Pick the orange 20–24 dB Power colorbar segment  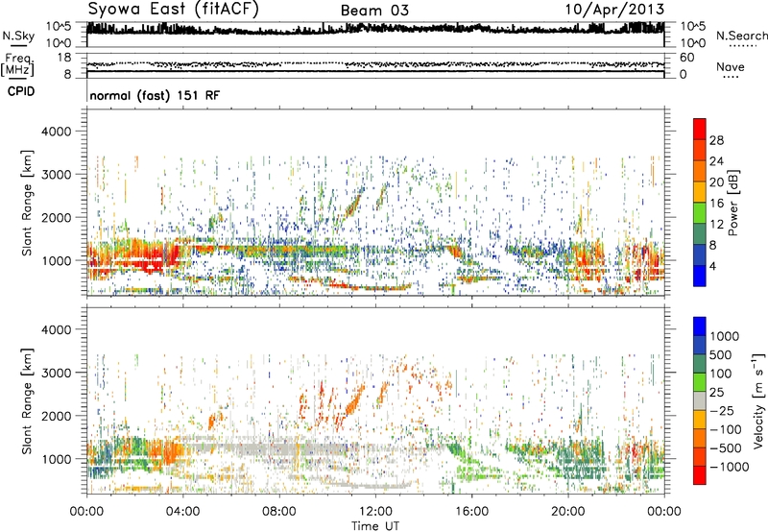pos(700,171)
